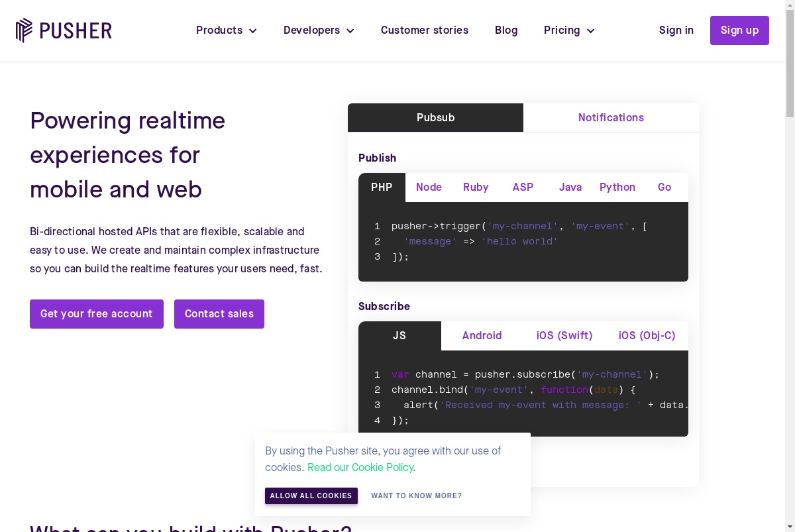Click the Contact sales button
Screen dimensions: 795x532
pyautogui.click(x=219, y=314)
